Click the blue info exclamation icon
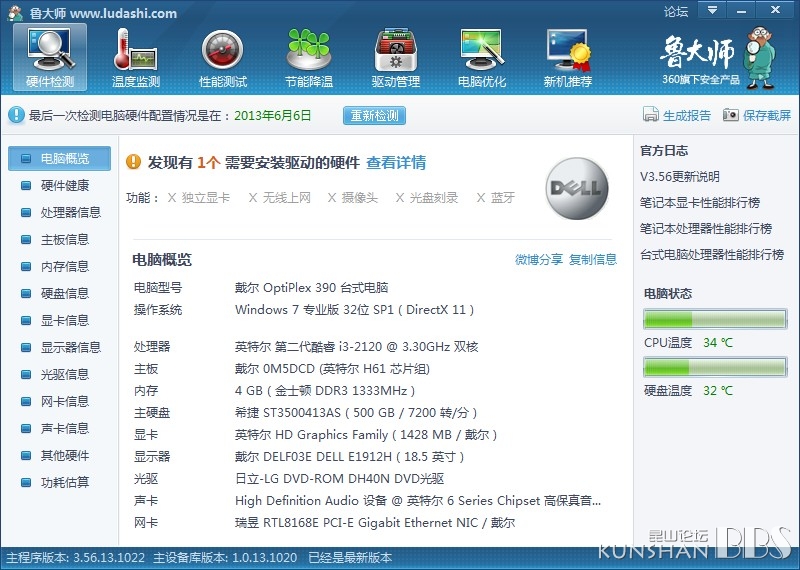Screen dimensions: 800x570 (x=16, y=115)
